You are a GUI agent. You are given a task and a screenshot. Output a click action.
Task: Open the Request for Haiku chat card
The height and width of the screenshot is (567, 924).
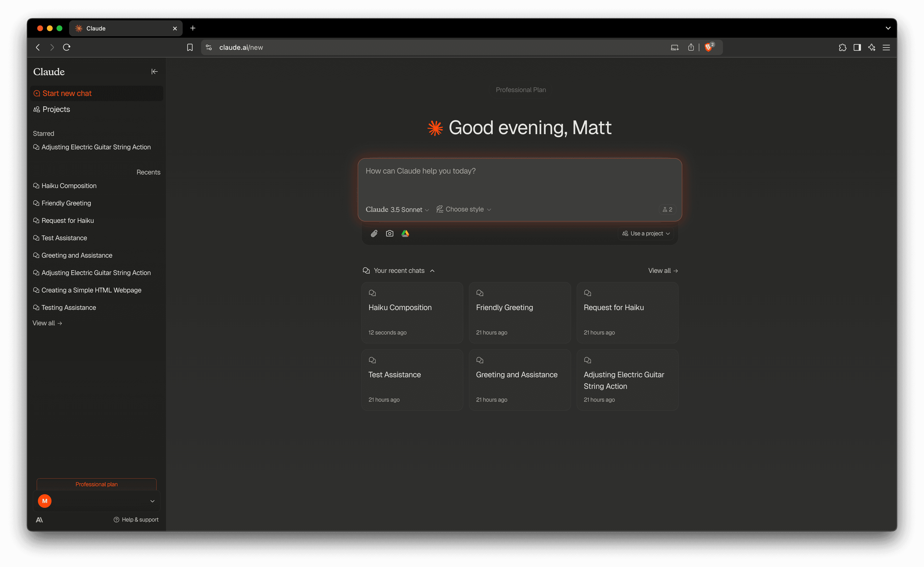coord(627,313)
